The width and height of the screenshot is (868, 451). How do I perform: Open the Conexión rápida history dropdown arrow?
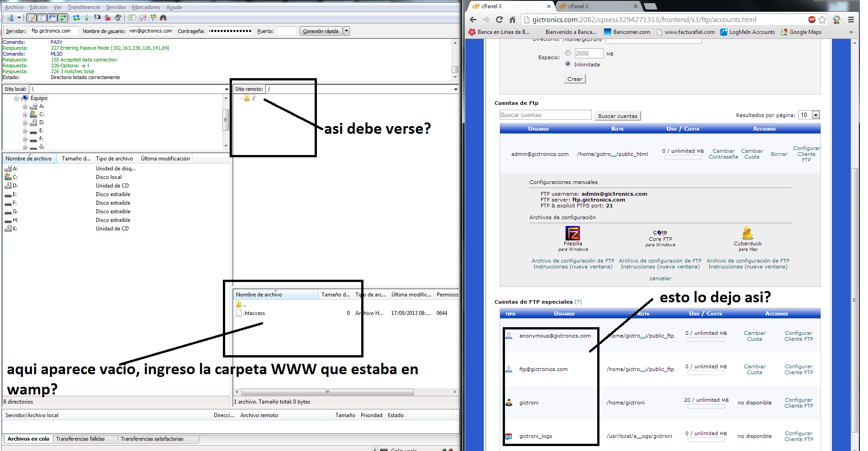click(x=347, y=31)
